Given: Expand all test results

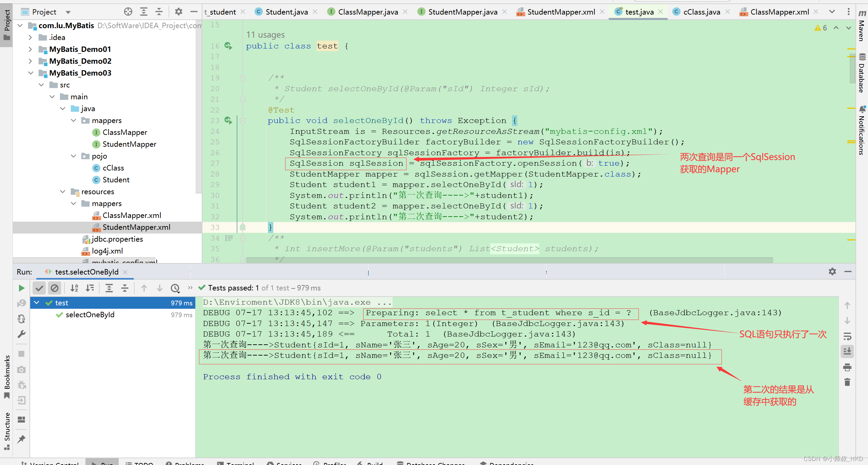Looking at the screenshot, I should point(109,288).
